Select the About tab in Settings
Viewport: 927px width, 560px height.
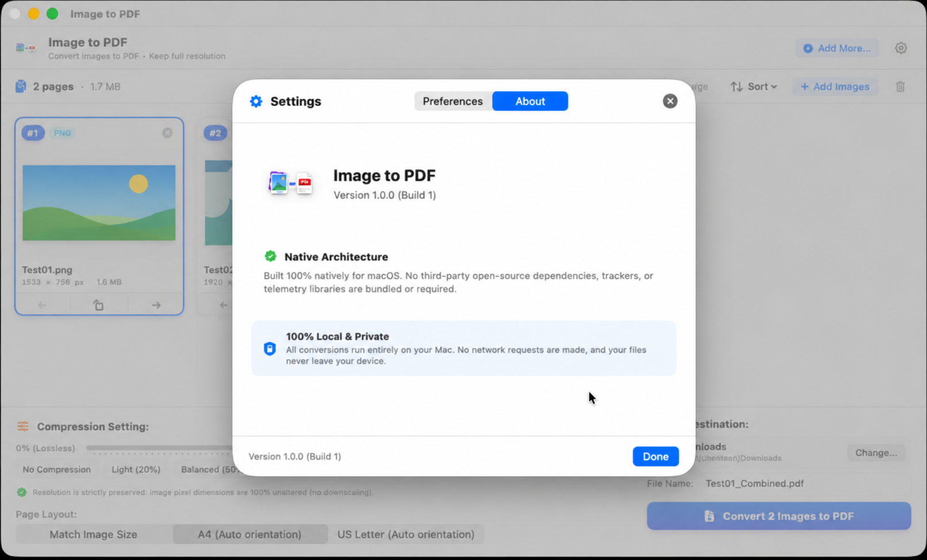tap(530, 101)
